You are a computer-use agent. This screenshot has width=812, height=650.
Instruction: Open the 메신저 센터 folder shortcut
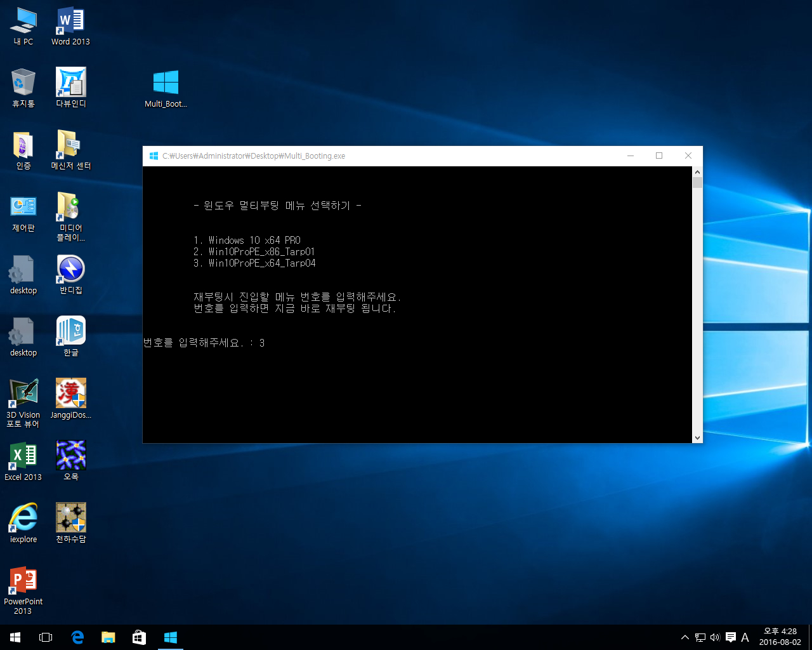70,150
